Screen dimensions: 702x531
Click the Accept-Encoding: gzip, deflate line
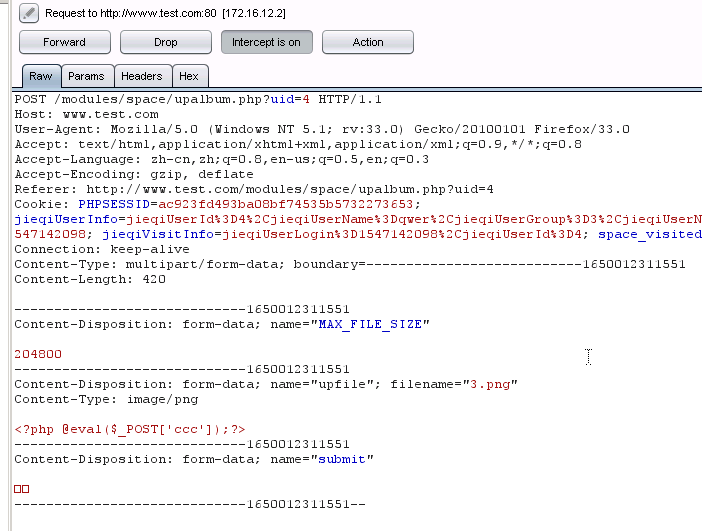pos(134,174)
